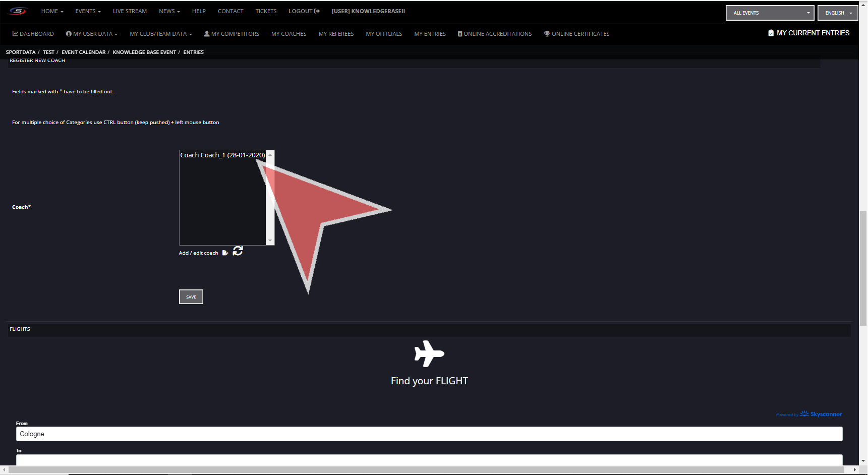Expand the All Events dropdown
Viewport: 868px width, 475px height.
[x=770, y=13]
